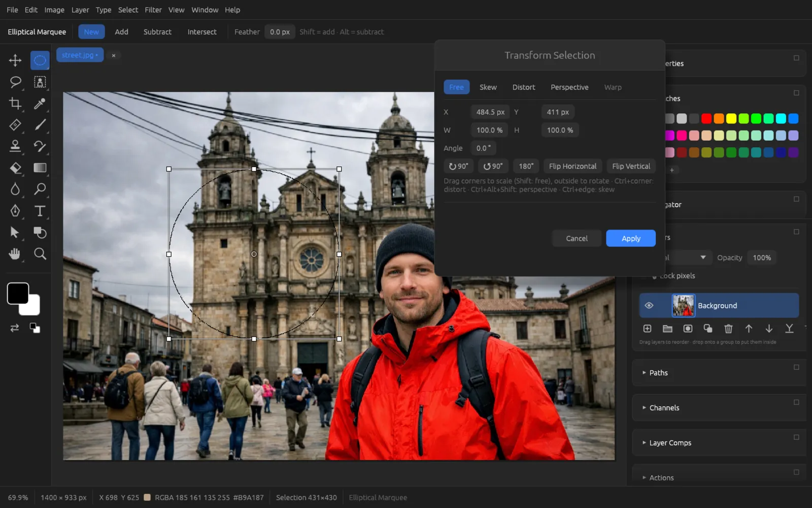Image resolution: width=812 pixels, height=508 pixels.
Task: Hide the Background layer visibility eye
Action: click(649, 305)
